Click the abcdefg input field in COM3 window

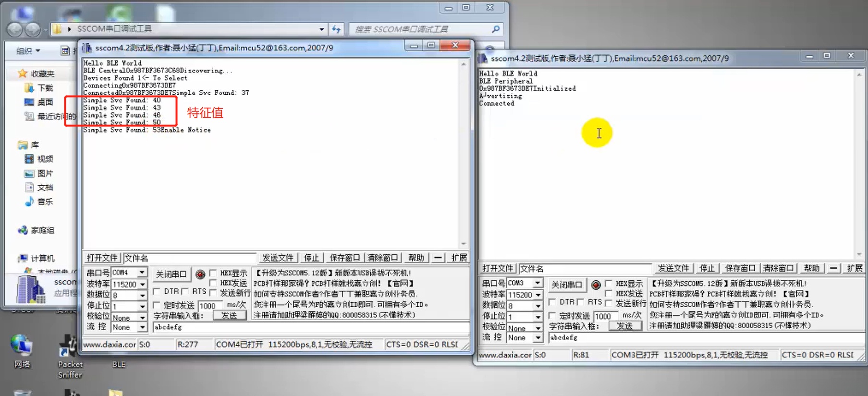point(706,338)
